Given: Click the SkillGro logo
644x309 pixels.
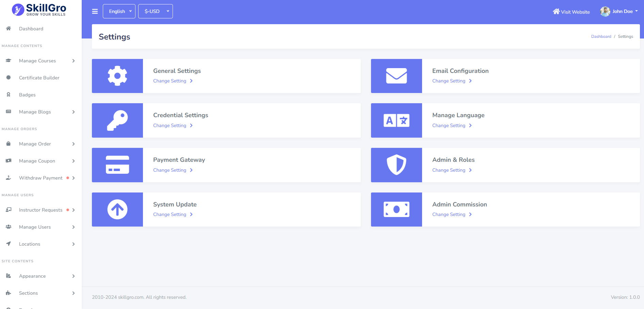Looking at the screenshot, I should [39, 10].
